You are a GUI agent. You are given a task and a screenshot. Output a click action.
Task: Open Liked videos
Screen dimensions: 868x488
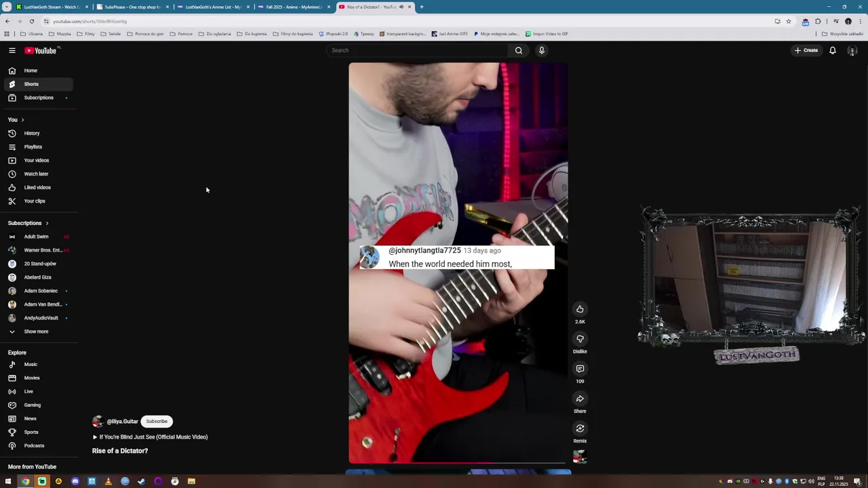click(x=38, y=188)
